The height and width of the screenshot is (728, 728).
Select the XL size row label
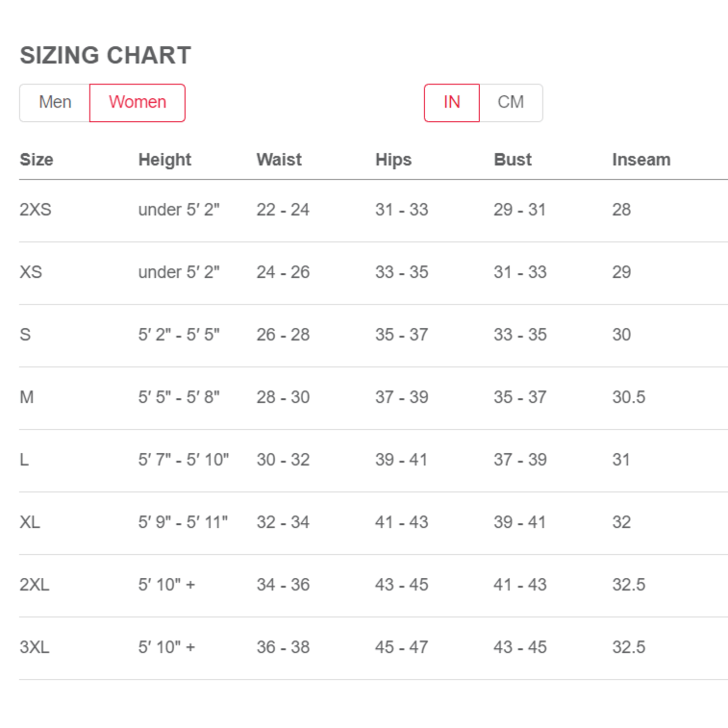point(30,522)
